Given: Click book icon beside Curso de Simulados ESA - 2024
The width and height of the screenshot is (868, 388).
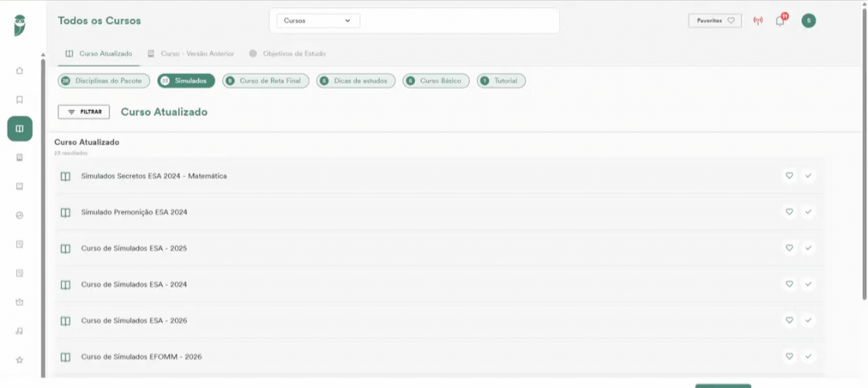Looking at the screenshot, I should tap(65, 284).
